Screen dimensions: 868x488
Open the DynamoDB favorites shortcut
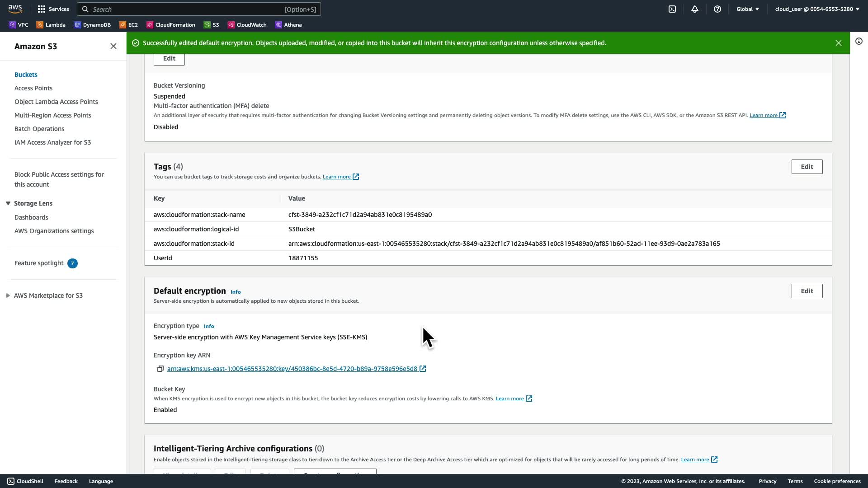(x=92, y=25)
